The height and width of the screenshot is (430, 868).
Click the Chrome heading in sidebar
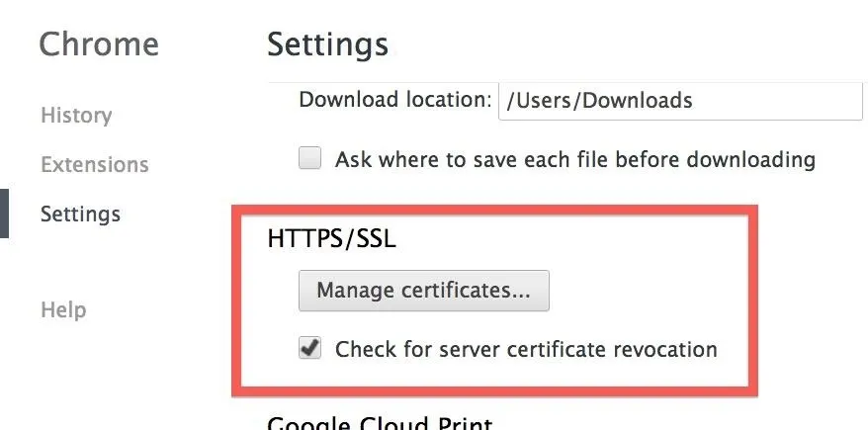click(99, 43)
